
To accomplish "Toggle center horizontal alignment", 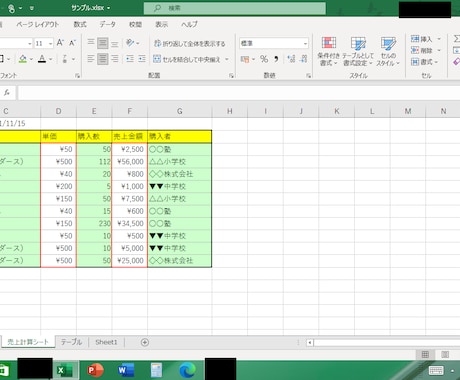I will point(103,59).
